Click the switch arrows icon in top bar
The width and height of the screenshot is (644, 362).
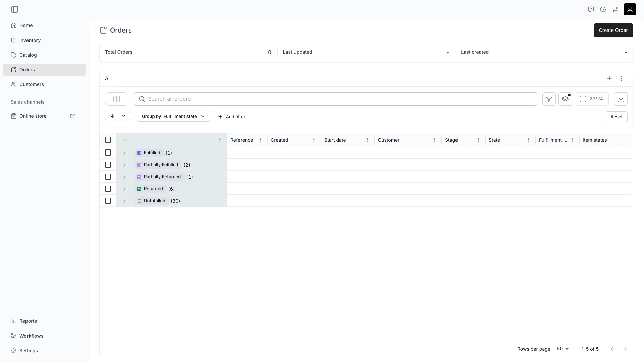[x=615, y=9]
